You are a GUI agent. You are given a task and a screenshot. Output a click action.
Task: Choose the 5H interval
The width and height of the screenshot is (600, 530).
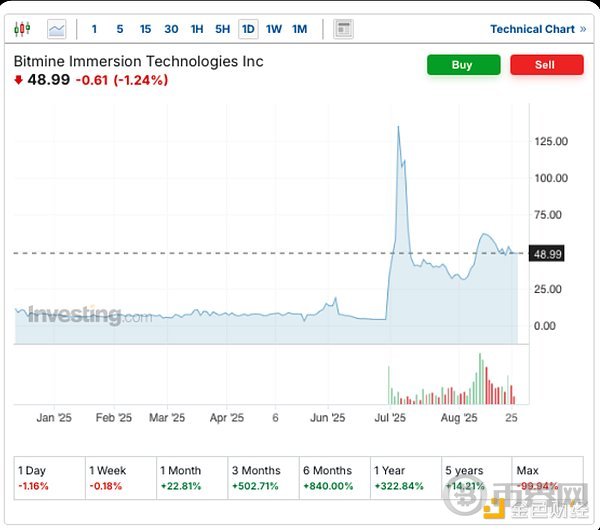222,29
